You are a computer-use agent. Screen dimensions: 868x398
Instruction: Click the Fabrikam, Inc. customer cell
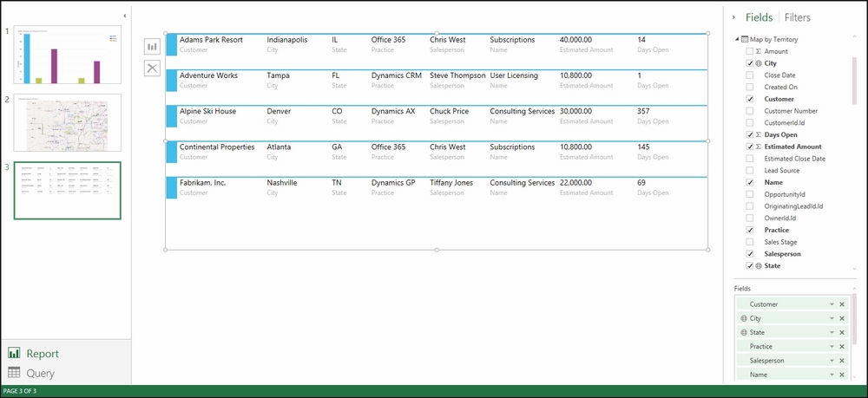pyautogui.click(x=202, y=182)
